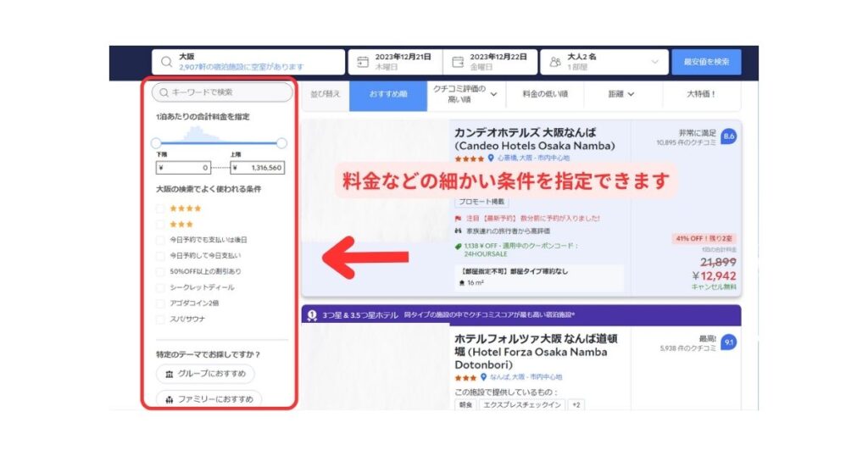Open check-out date 2023年12月22日 picker

(x=491, y=62)
